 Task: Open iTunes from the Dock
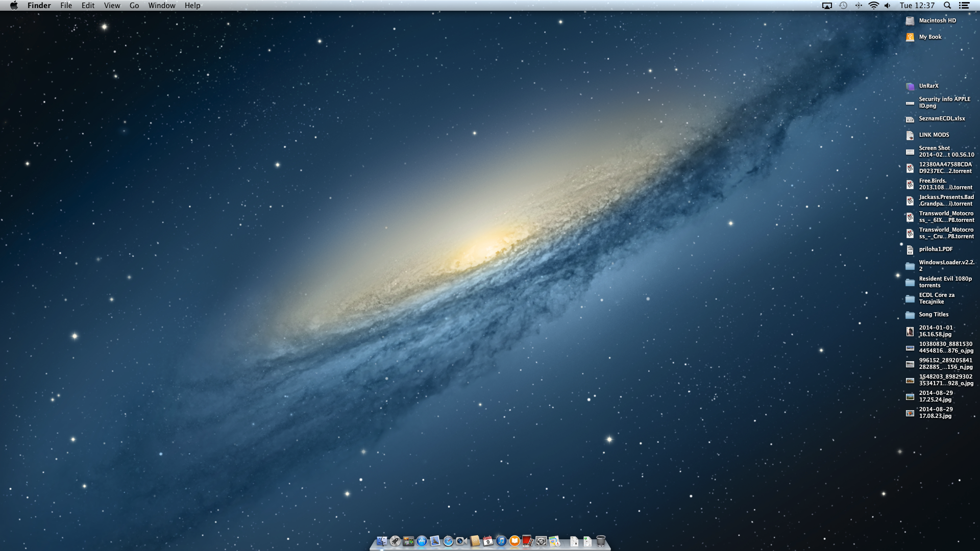(x=501, y=541)
